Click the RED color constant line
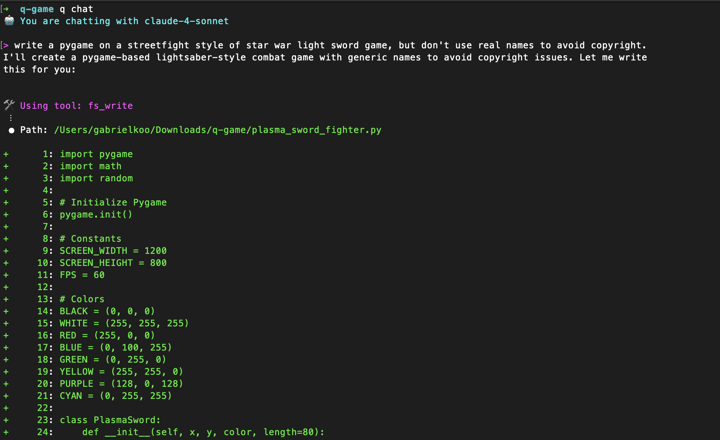The image size is (720, 440). tap(107, 335)
